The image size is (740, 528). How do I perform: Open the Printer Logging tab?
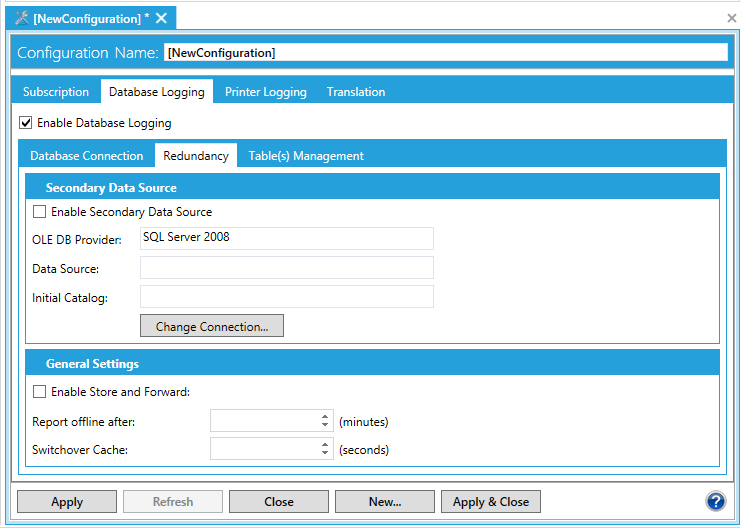pyautogui.click(x=265, y=92)
